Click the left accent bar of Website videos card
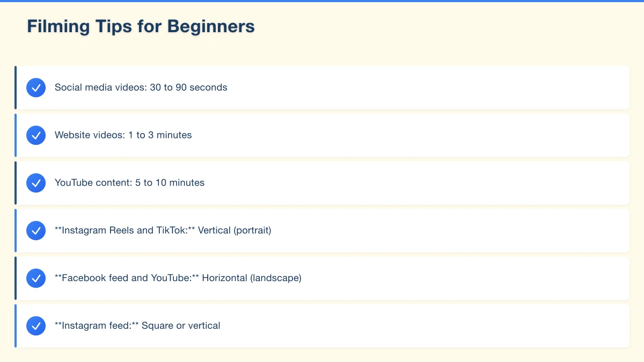The height and width of the screenshot is (362, 644). (16, 135)
